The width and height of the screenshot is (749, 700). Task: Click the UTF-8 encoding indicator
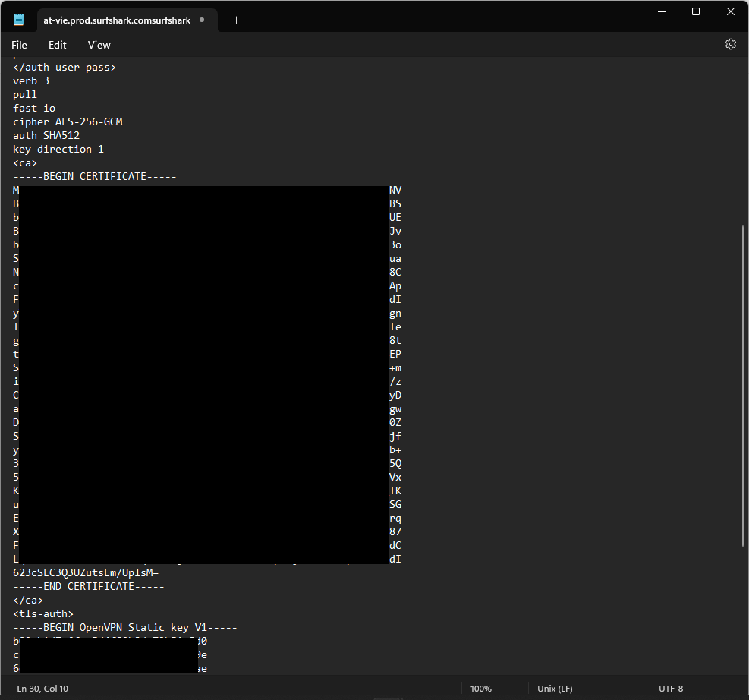click(671, 689)
